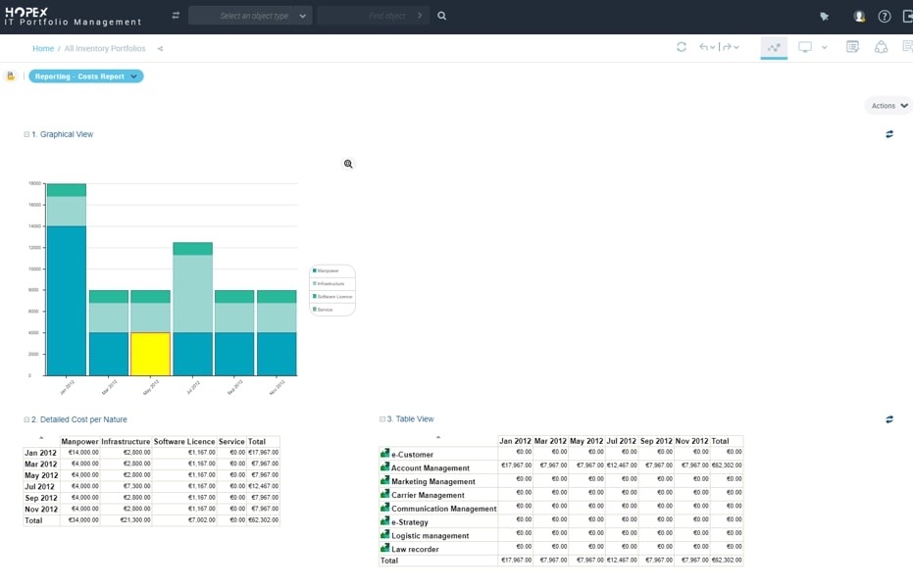Refresh the Graphical View section

(x=889, y=134)
